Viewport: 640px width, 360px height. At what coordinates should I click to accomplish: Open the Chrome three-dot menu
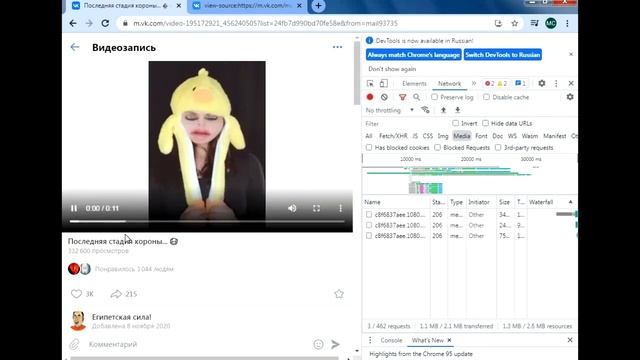tap(567, 23)
